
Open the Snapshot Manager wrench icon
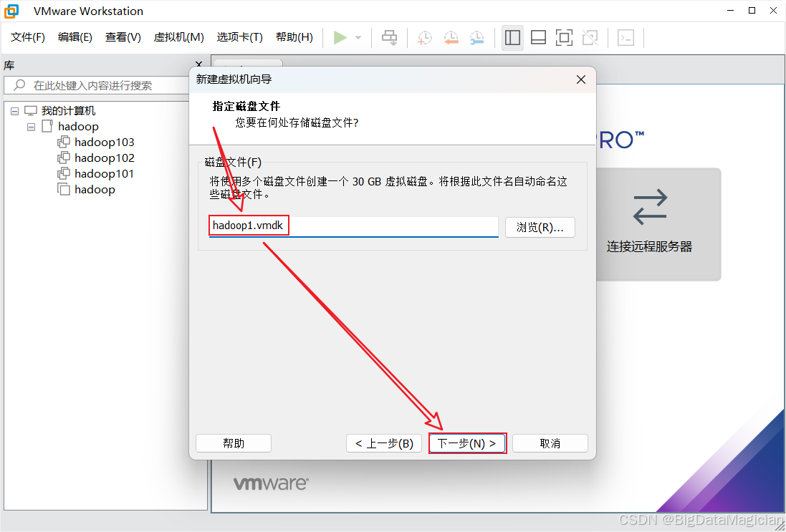click(x=476, y=37)
